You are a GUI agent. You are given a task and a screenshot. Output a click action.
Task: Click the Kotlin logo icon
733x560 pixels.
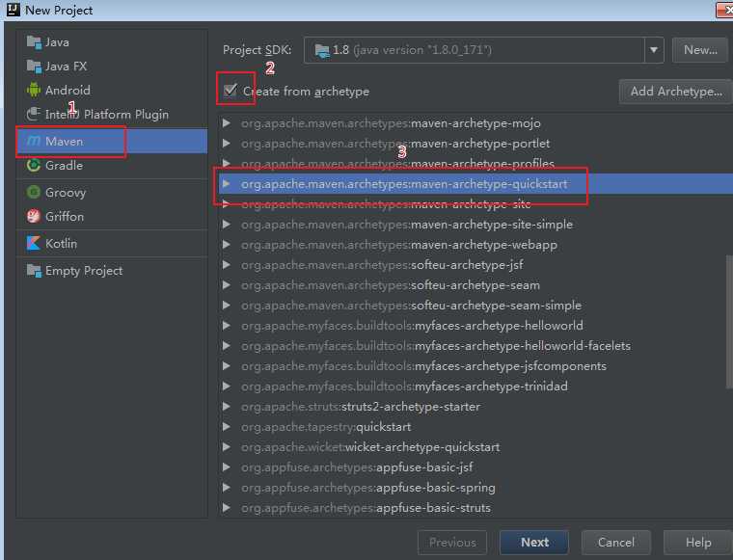(34, 243)
